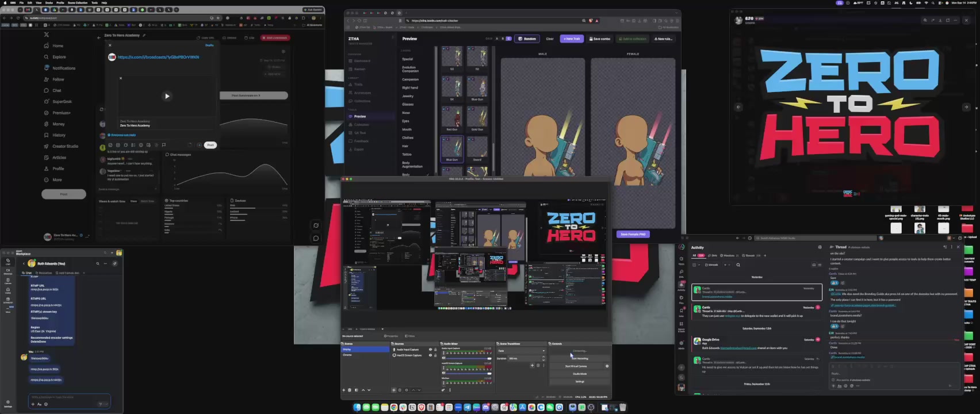Select Right hand layer in ZTHA Preview

[410, 88]
